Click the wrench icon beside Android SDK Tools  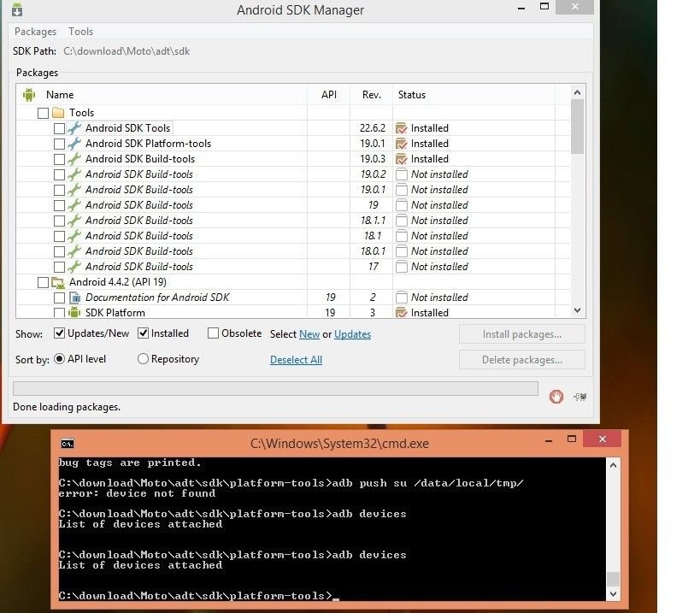pos(74,128)
